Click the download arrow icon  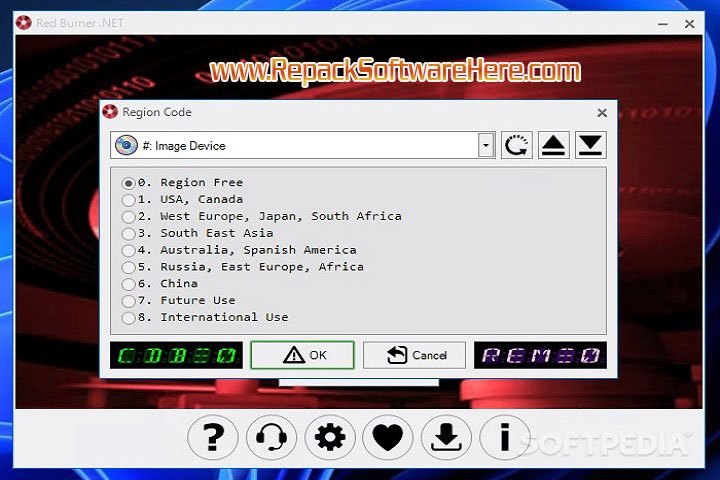[x=446, y=437]
